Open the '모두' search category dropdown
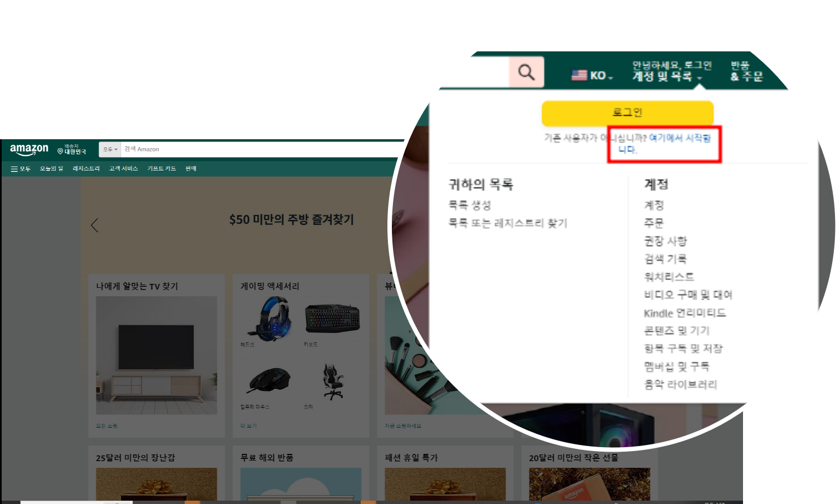840x504 pixels. [x=109, y=149]
